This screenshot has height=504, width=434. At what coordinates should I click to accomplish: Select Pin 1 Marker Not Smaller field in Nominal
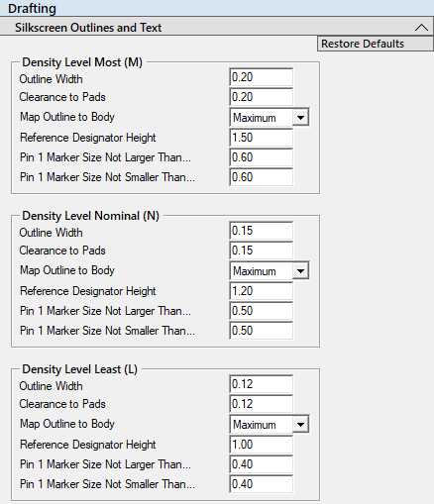(261, 331)
